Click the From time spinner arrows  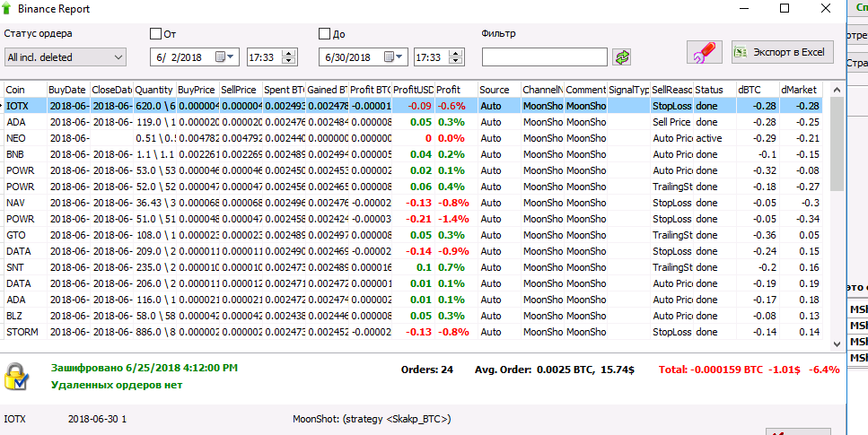288,57
